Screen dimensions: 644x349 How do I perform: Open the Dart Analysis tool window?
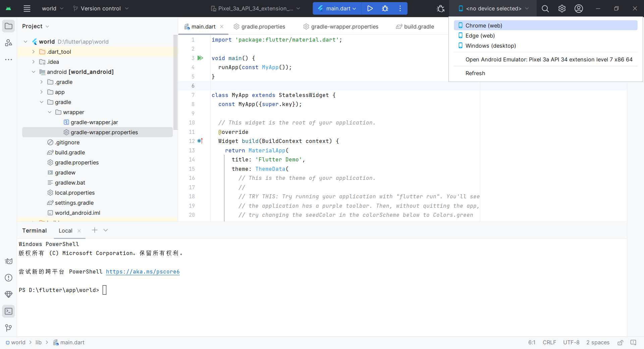pos(8,261)
